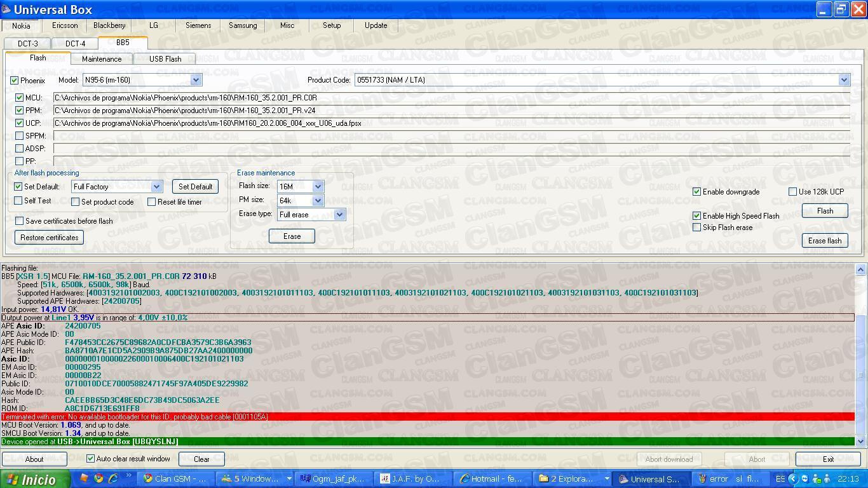Click the ES language indicator

[780, 478]
